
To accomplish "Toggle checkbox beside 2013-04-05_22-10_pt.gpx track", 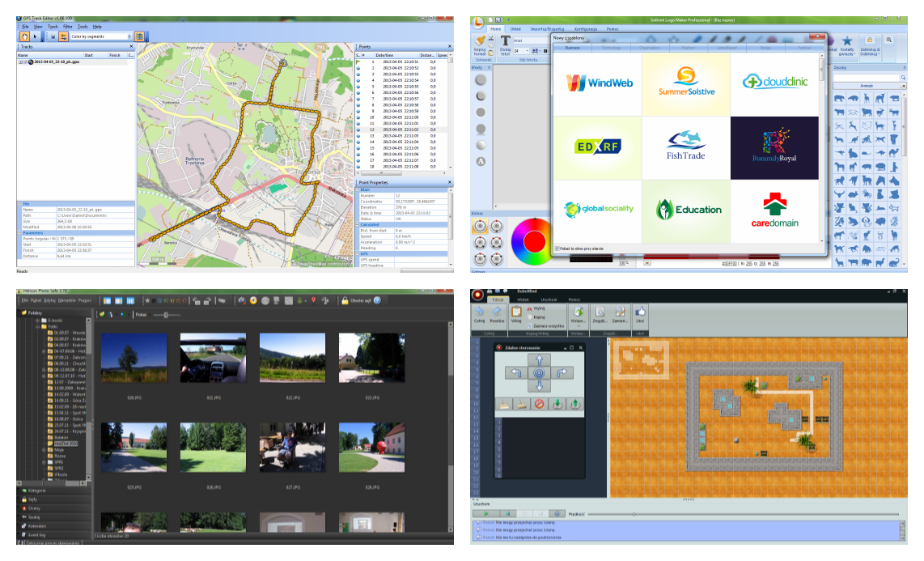I will pos(25,62).
